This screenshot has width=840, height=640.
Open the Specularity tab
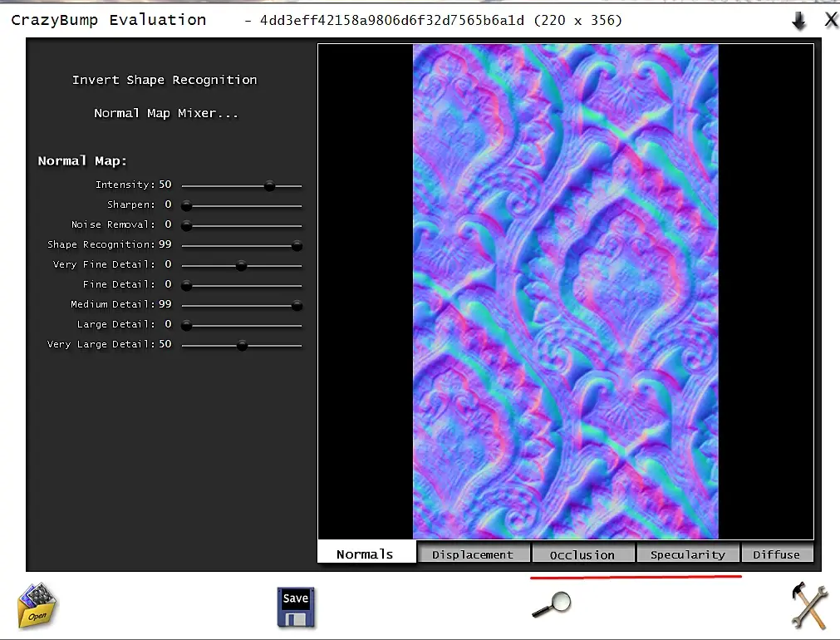(x=688, y=554)
